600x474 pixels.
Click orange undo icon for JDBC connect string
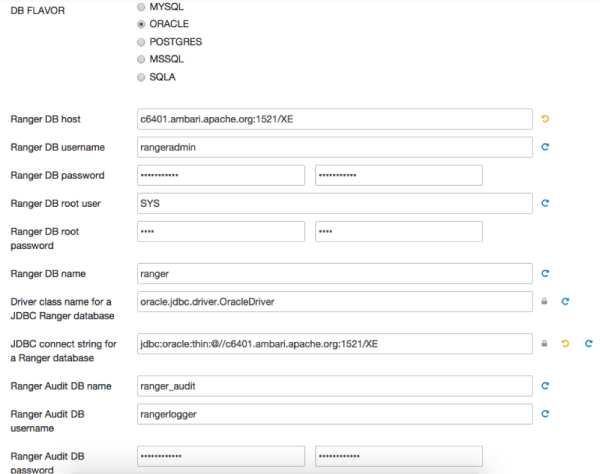pos(565,344)
